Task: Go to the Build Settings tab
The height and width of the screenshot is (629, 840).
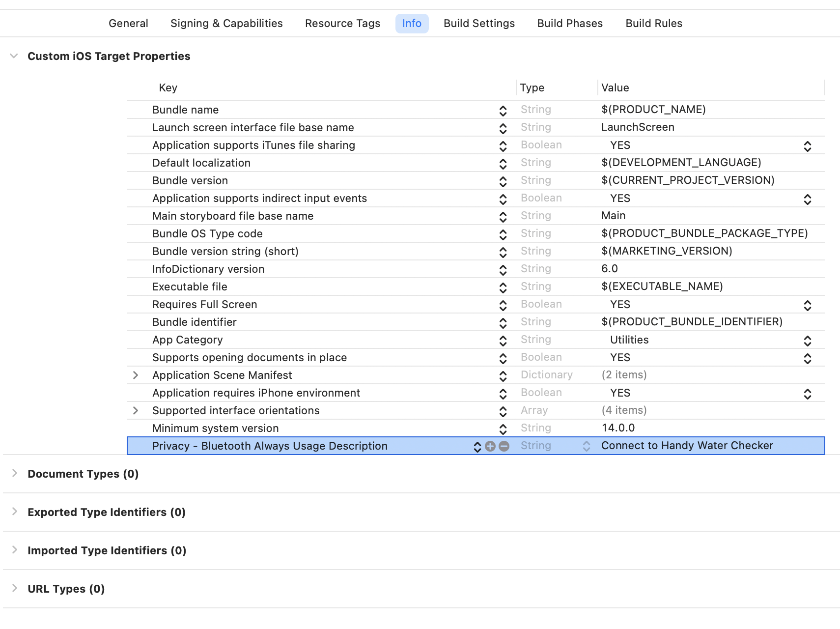Action: (479, 24)
